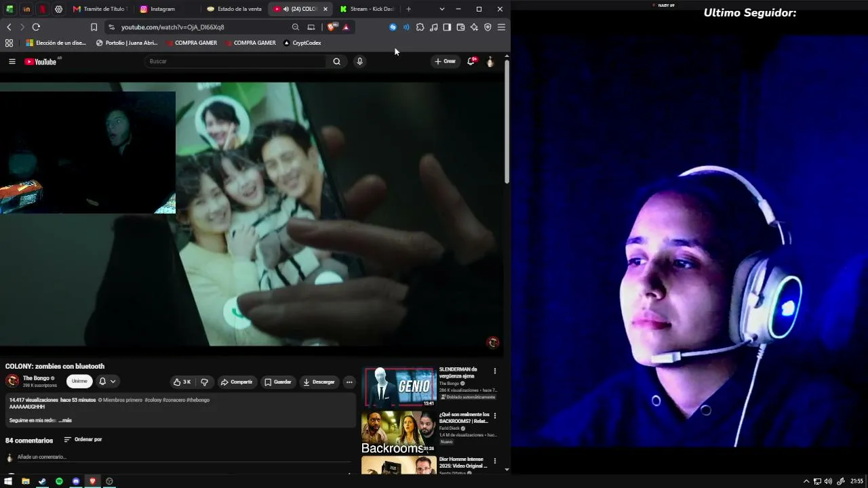The image size is (868, 488).
Task: Start voice search with the microphone icon
Action: pyautogui.click(x=359, y=62)
